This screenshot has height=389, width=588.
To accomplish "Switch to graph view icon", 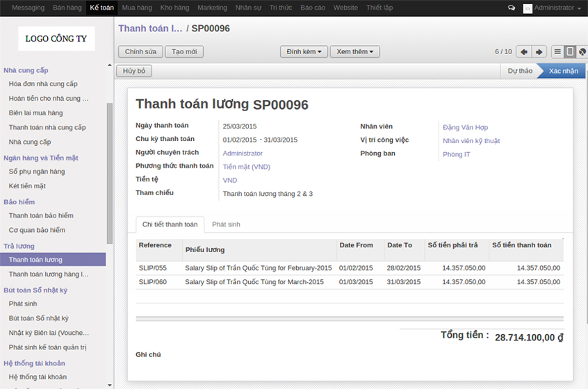I will pyautogui.click(x=582, y=52).
